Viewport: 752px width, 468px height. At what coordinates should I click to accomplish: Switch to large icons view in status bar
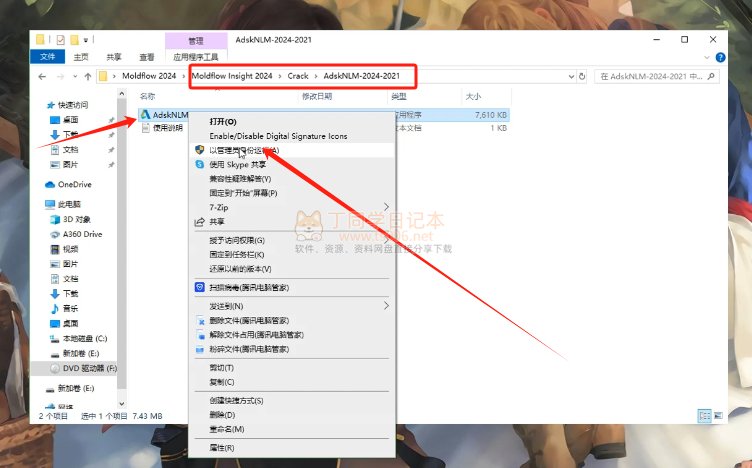click(718, 416)
